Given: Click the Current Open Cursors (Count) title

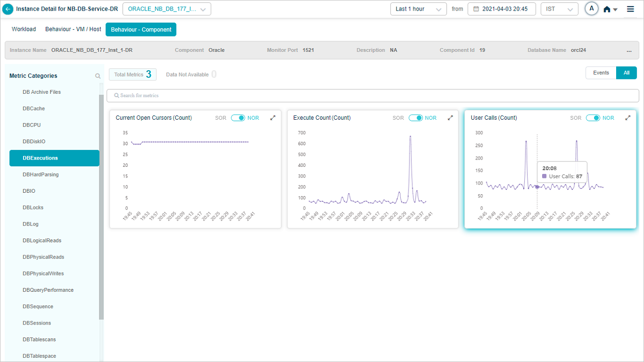Looking at the screenshot, I should (154, 118).
